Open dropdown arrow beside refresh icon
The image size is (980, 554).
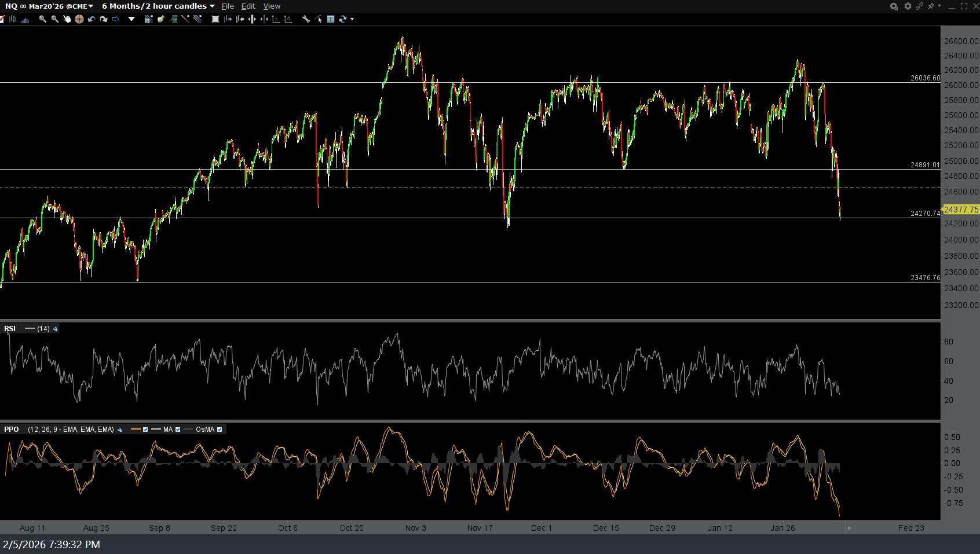(352, 19)
